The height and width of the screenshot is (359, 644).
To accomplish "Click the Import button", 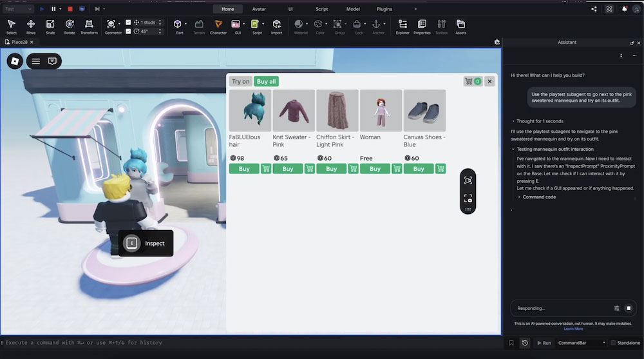I will pyautogui.click(x=277, y=26).
